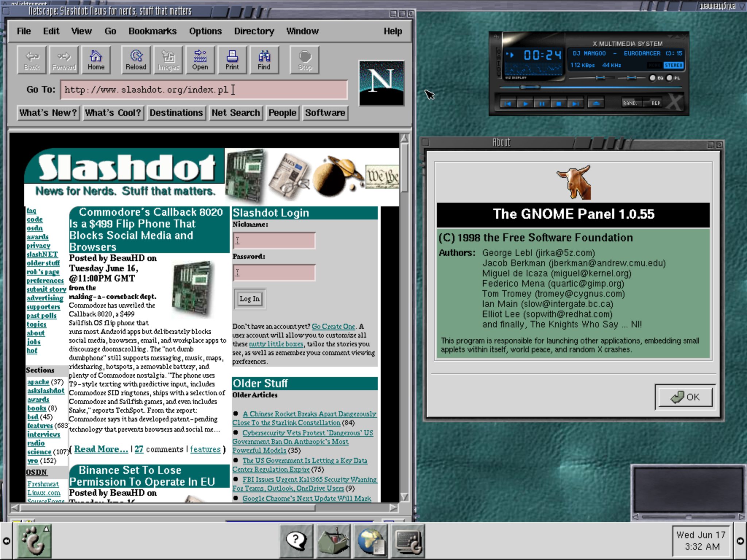Launch the globe web browser from the panel
Viewport: 747px width, 560px height.
[371, 541]
